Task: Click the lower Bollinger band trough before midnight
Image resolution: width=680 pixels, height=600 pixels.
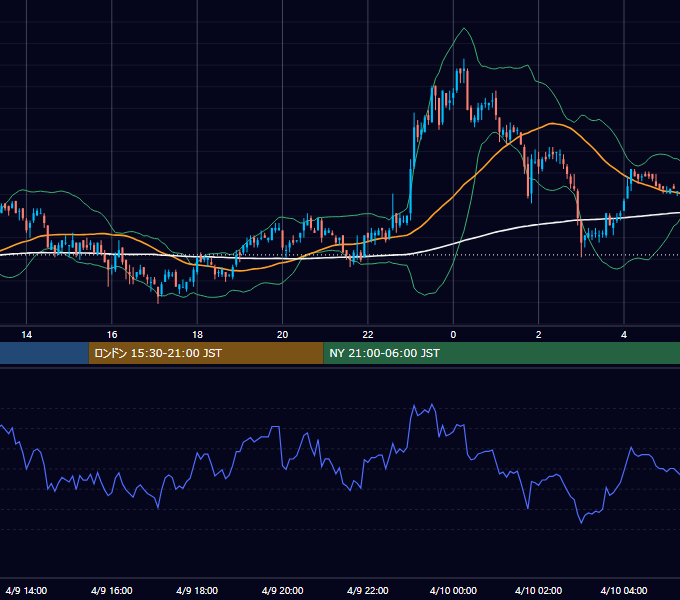Action: 425,295
